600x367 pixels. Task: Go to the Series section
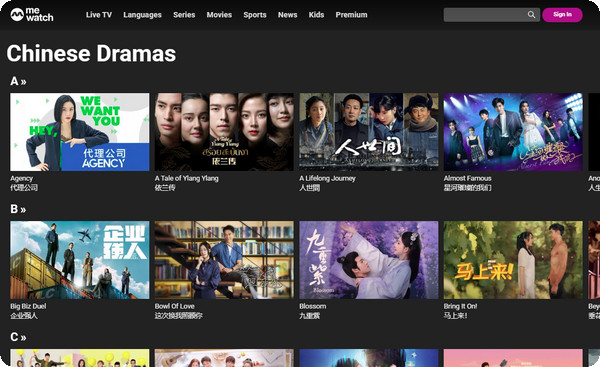point(184,15)
